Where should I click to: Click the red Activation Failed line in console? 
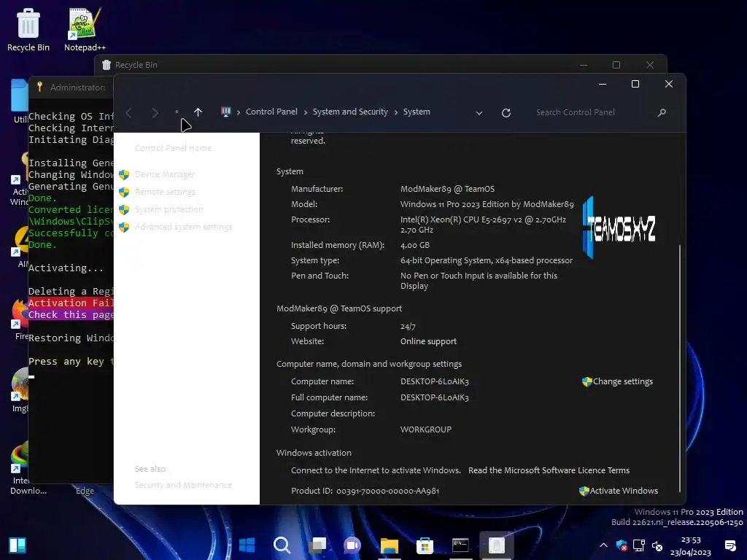tap(71, 303)
